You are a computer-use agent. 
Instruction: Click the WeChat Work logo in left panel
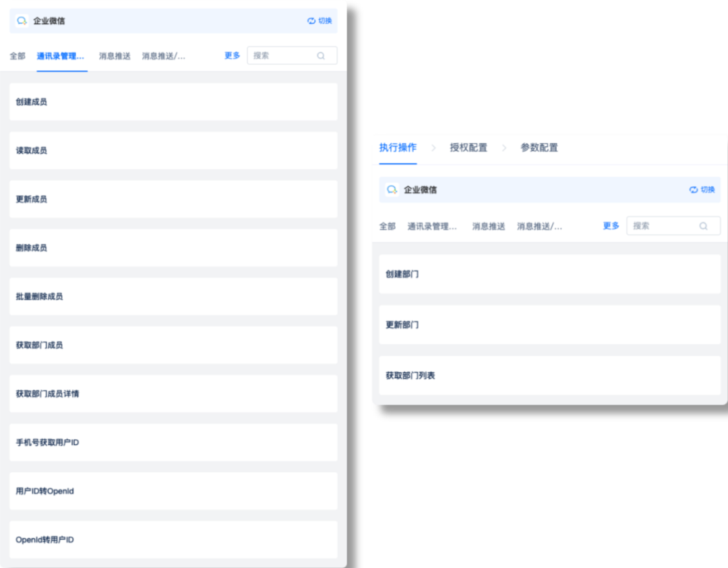(x=22, y=21)
